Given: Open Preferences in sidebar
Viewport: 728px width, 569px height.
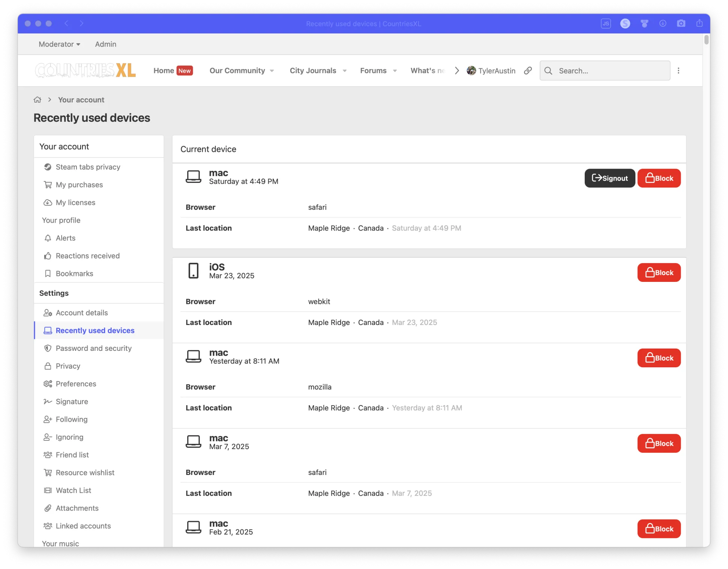Looking at the screenshot, I should coord(99,384).
